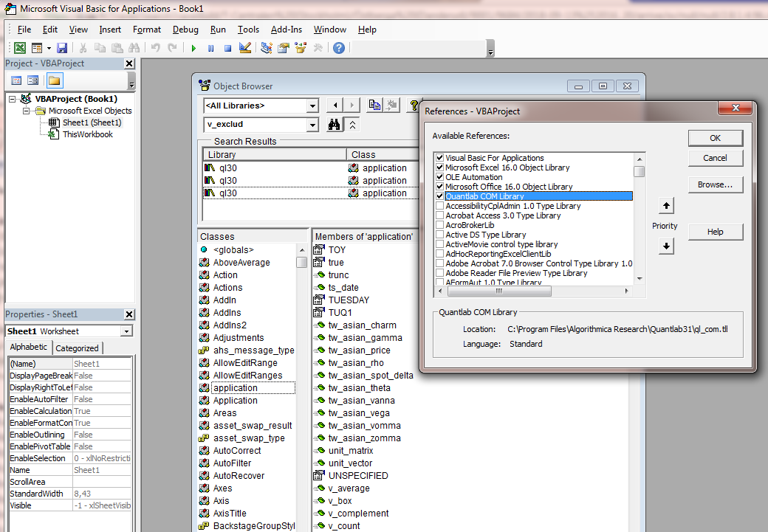This screenshot has height=532, width=768.
Task: Open the File menu
Action: coord(24,30)
